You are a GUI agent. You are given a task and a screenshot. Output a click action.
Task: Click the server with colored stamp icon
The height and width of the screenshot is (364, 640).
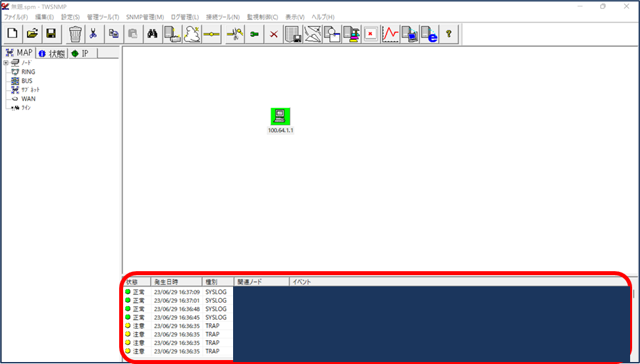352,34
